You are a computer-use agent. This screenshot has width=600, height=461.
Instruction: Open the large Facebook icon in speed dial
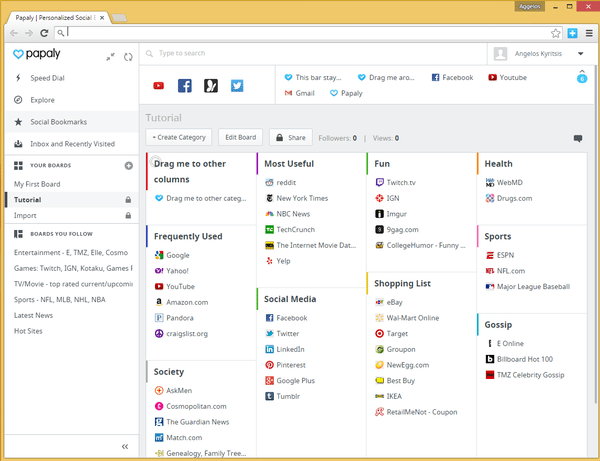point(185,86)
